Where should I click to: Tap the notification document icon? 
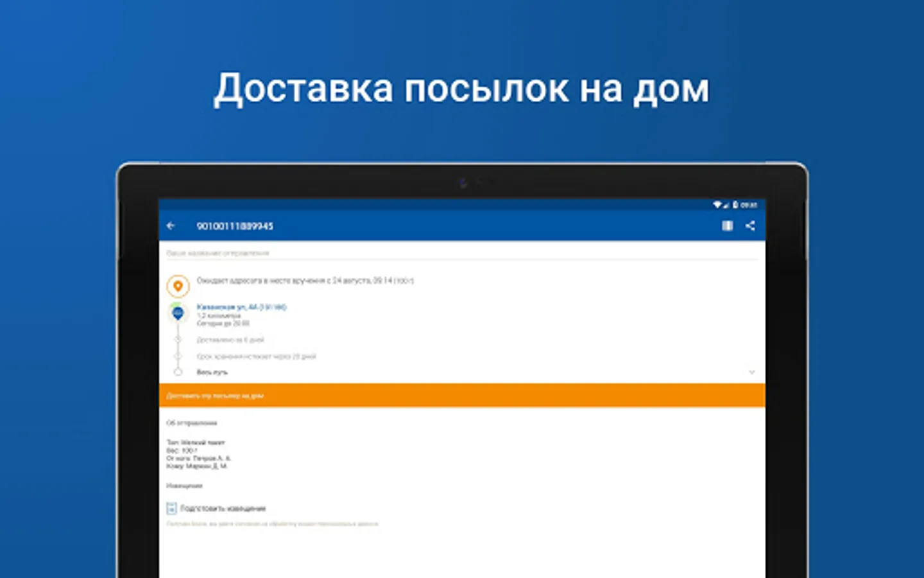(x=171, y=509)
